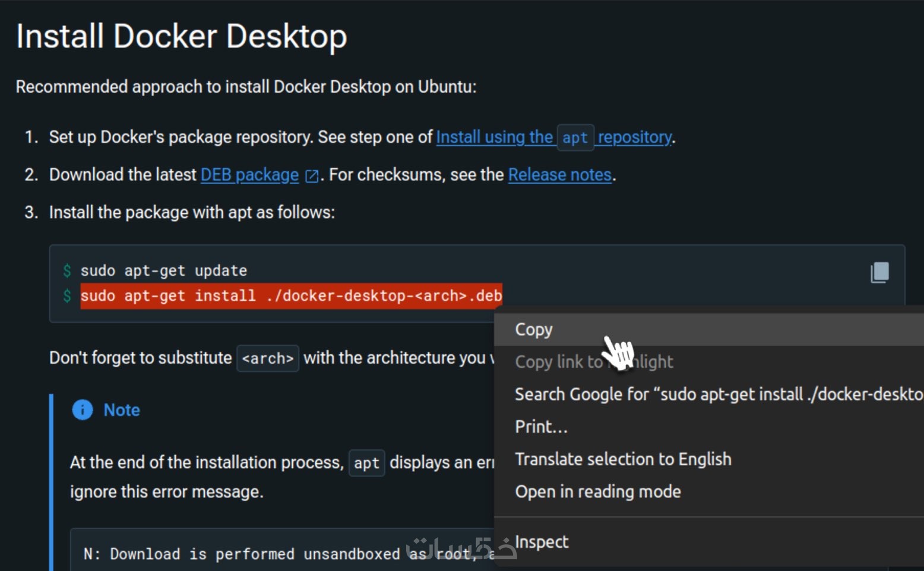Viewport: 924px width, 571px height.
Task: Open the Install using the apt repository link
Action: (495, 137)
